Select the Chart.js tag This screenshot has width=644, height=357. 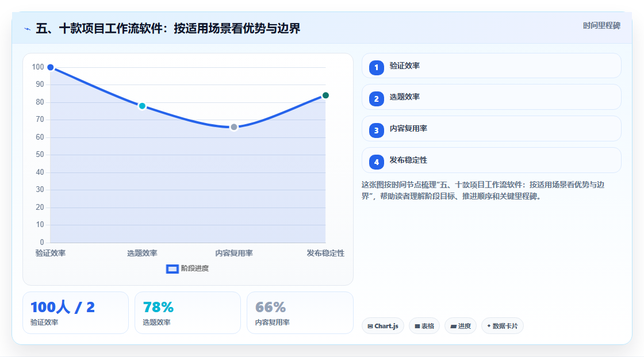click(x=383, y=326)
